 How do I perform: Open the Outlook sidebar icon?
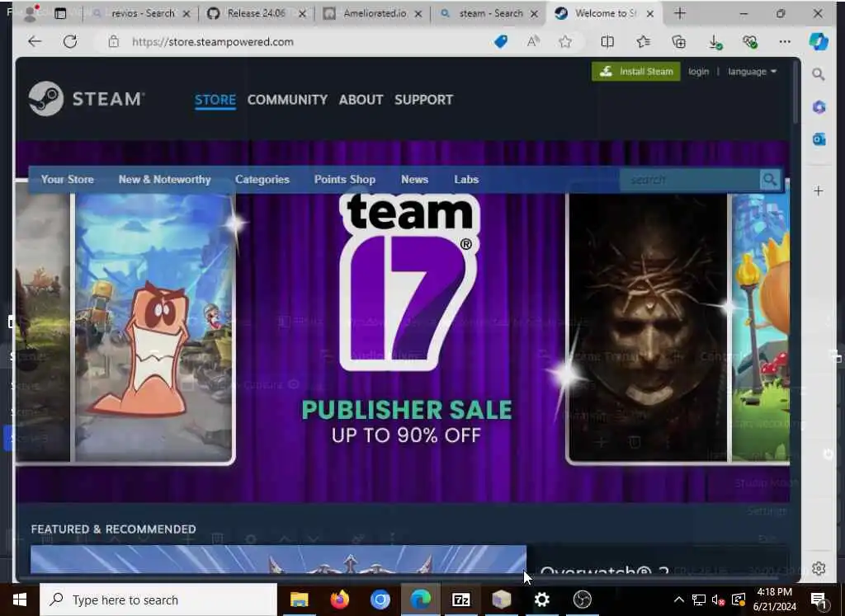(819, 139)
